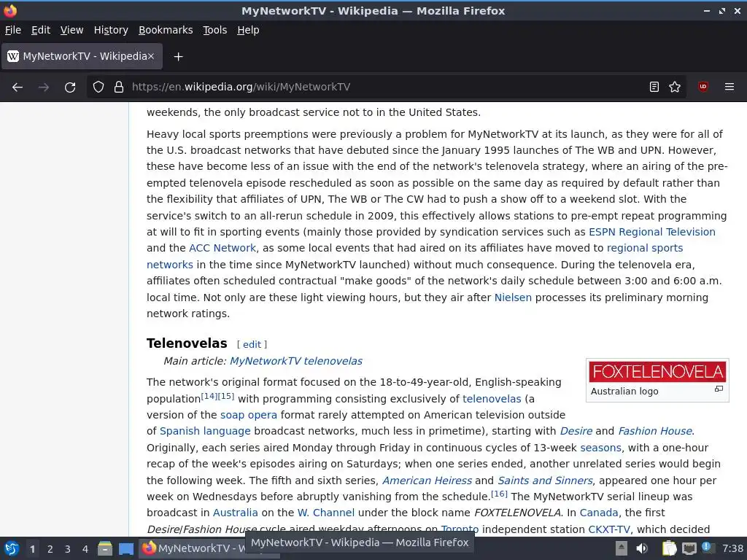The width and height of the screenshot is (747, 560).
Task: Open the Tools menu
Action: coord(215,30)
